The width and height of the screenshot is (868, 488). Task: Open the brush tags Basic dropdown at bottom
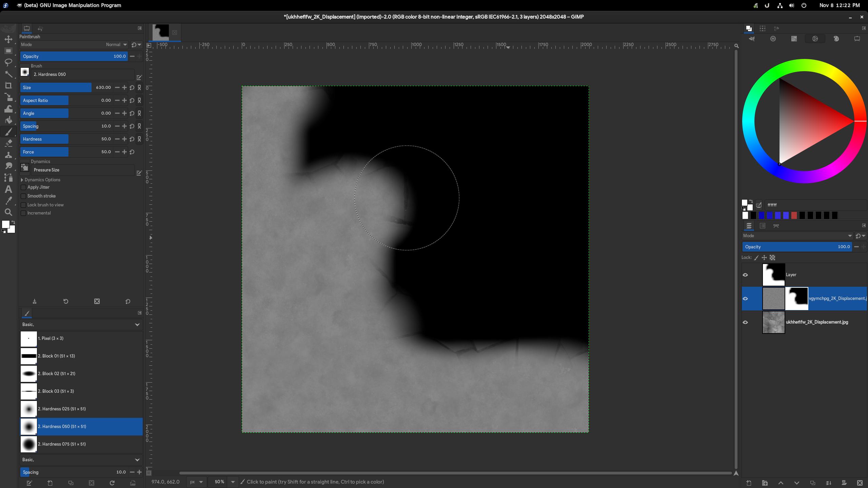tap(81, 460)
